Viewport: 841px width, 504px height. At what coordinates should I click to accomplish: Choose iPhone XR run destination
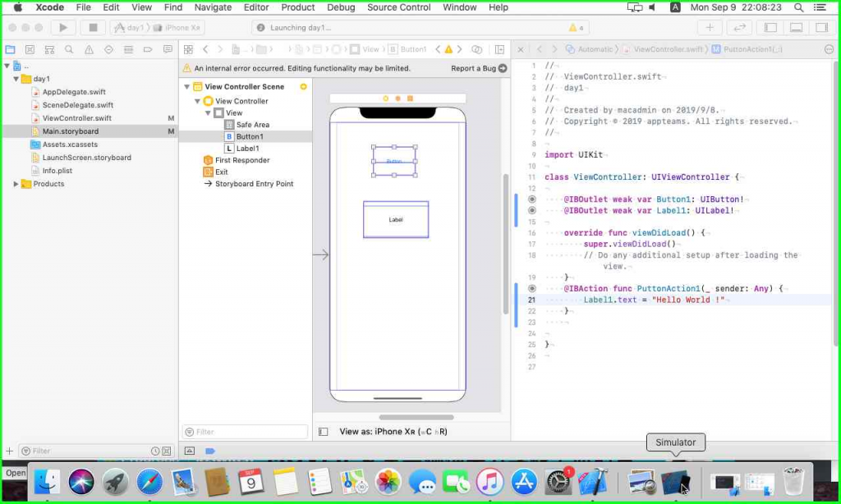177,27
